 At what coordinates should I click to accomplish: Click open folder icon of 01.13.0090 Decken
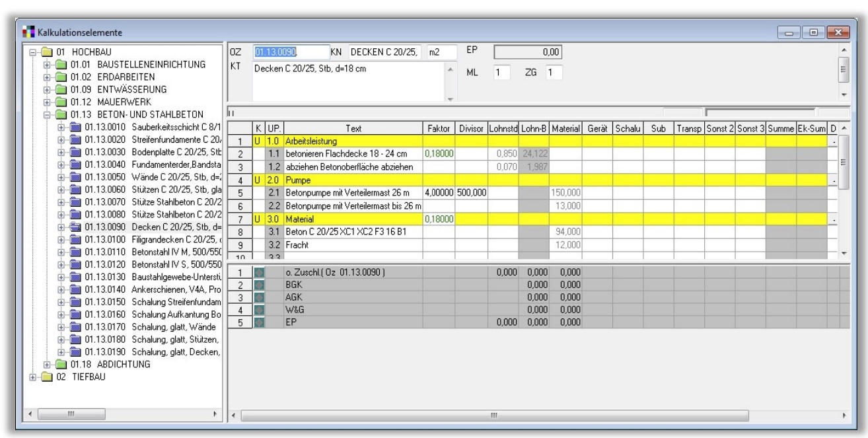point(75,227)
